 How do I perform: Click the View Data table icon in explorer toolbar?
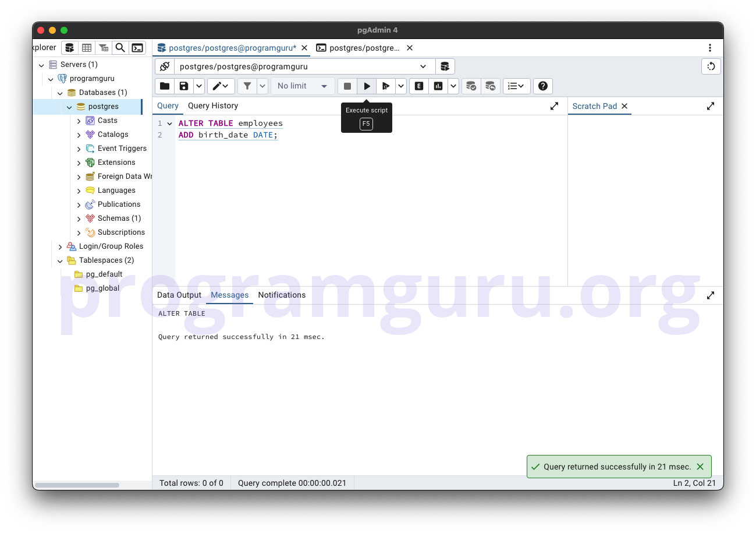[86, 48]
